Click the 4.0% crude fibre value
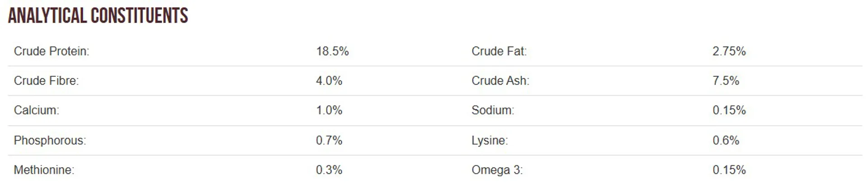The image size is (868, 188). (x=329, y=80)
